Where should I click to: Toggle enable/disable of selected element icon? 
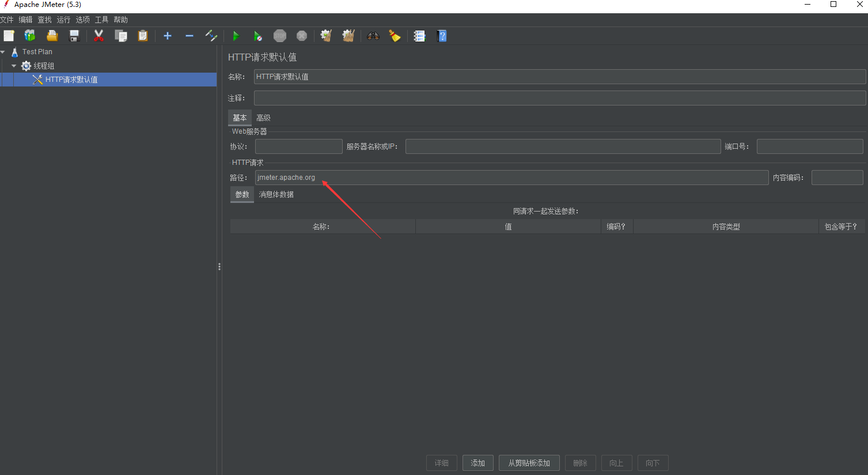pyautogui.click(x=211, y=36)
